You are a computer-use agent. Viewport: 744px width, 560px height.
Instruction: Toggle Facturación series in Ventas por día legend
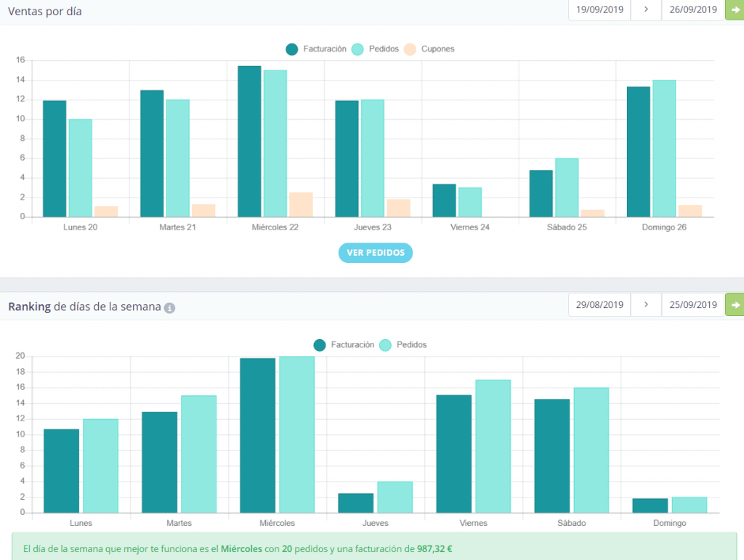click(x=316, y=49)
